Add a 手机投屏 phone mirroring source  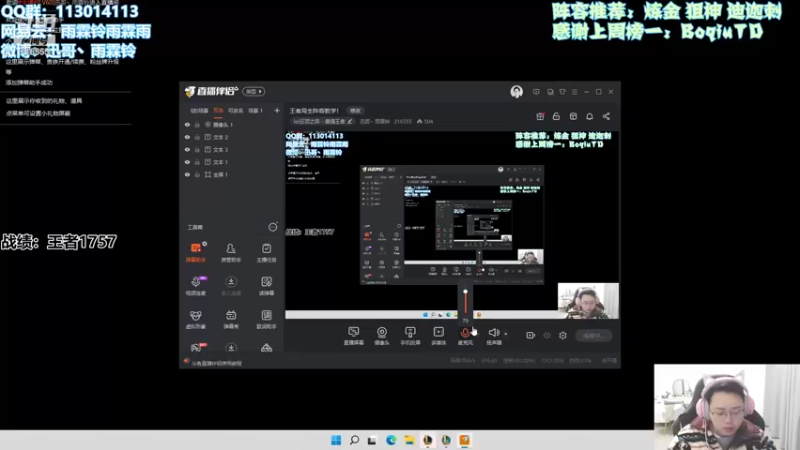tap(410, 336)
